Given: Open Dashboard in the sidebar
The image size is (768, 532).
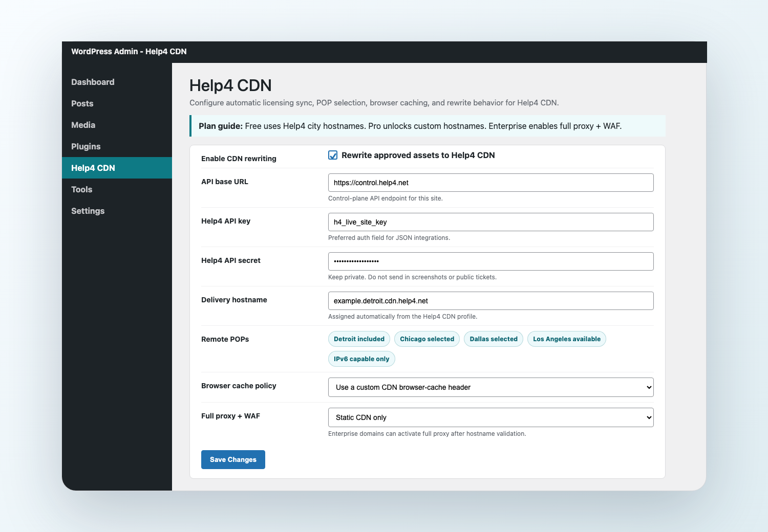Looking at the screenshot, I should click(117, 82).
